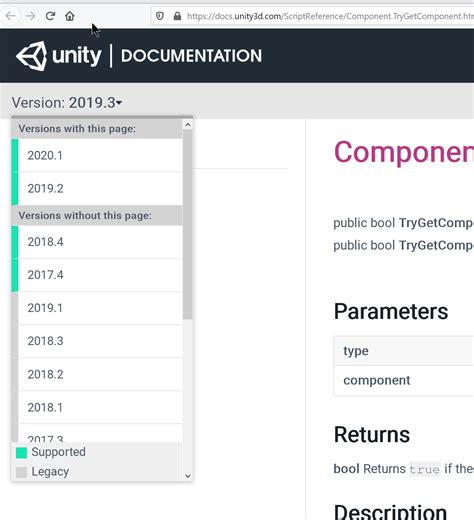Viewport: 474px width, 520px height.
Task: Click the DOCUMENTATION header text
Action: (x=191, y=56)
